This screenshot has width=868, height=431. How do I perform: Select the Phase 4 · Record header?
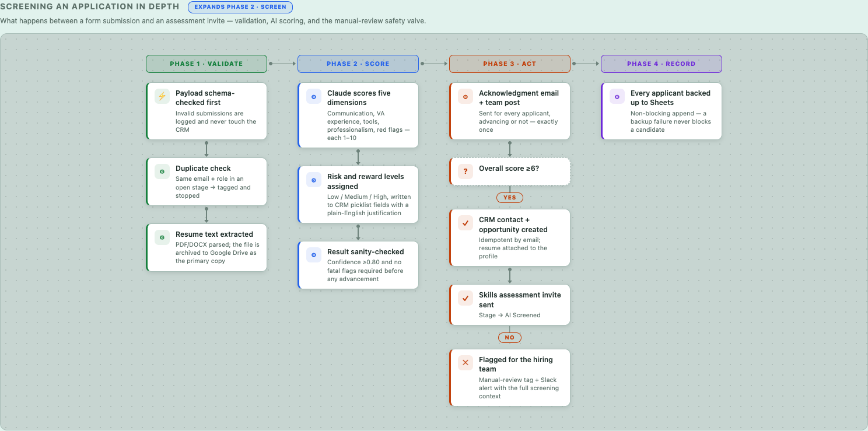coord(661,64)
